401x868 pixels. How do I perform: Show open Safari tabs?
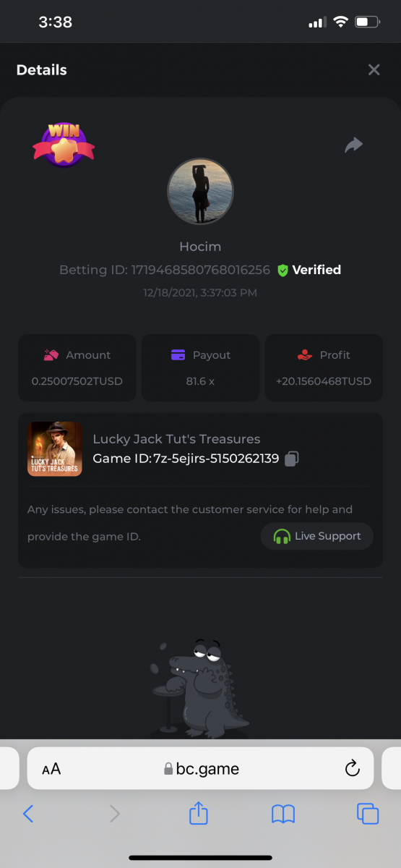click(368, 814)
